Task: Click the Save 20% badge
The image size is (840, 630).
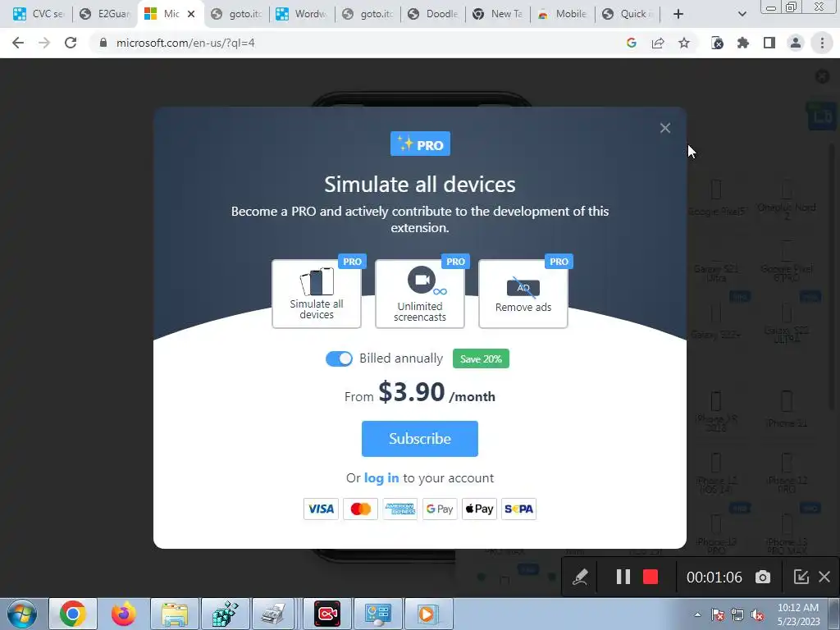Action: 481,358
